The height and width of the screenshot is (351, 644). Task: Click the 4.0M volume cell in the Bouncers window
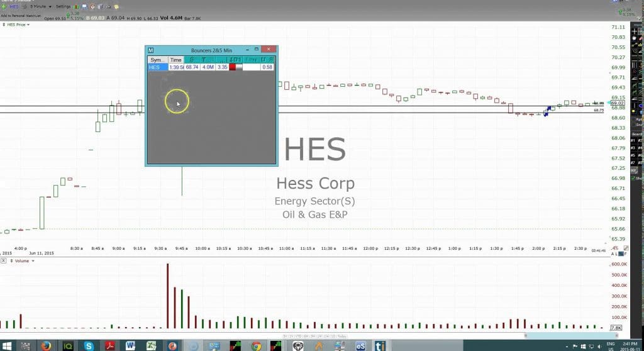click(208, 67)
